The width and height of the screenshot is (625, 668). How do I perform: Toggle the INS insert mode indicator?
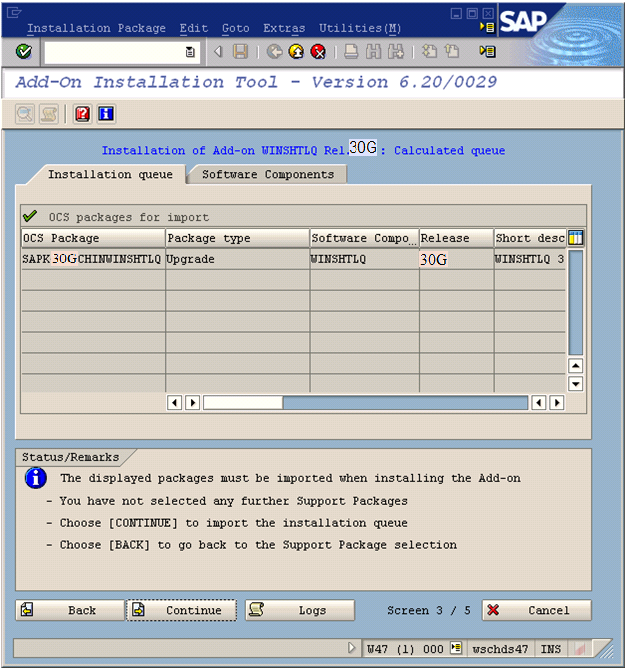pyautogui.click(x=550, y=649)
